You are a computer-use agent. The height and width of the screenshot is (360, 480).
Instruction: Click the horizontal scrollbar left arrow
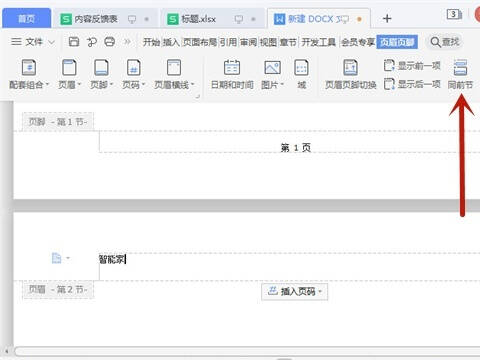click(7, 351)
